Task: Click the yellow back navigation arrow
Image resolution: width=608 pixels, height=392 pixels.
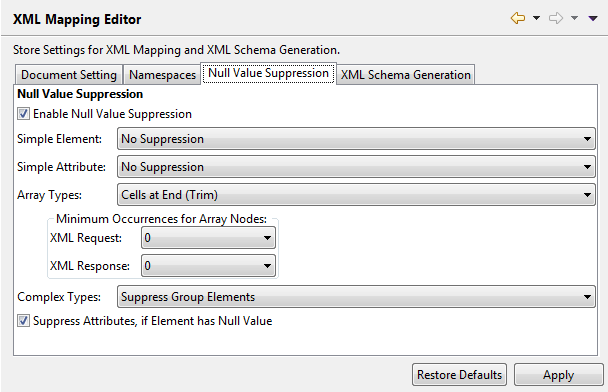Action: click(x=518, y=18)
